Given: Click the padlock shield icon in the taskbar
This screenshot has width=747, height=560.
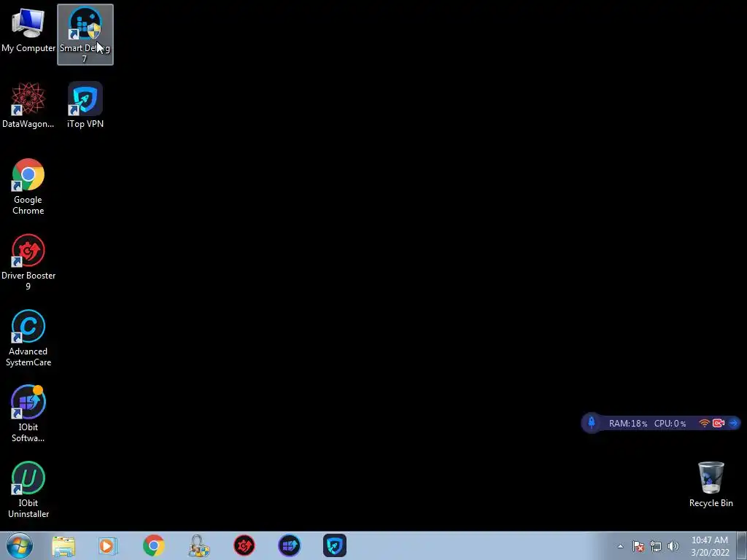Looking at the screenshot, I should pos(198,545).
